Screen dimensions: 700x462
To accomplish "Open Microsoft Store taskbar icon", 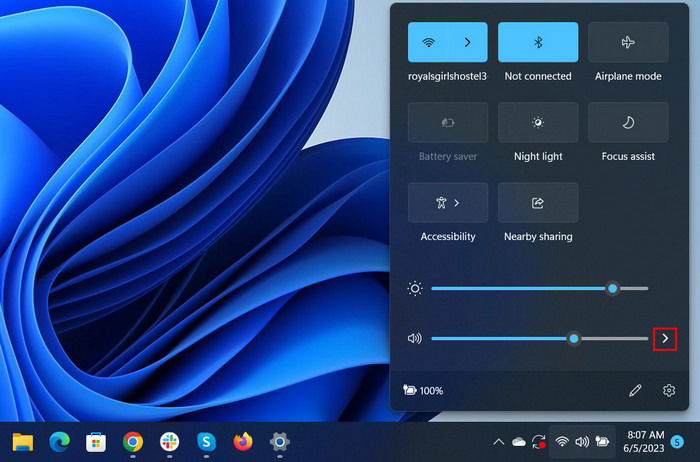I will [96, 442].
